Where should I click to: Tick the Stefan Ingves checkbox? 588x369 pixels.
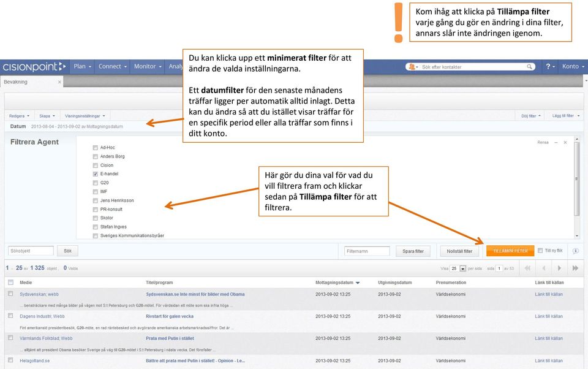pyautogui.click(x=96, y=227)
